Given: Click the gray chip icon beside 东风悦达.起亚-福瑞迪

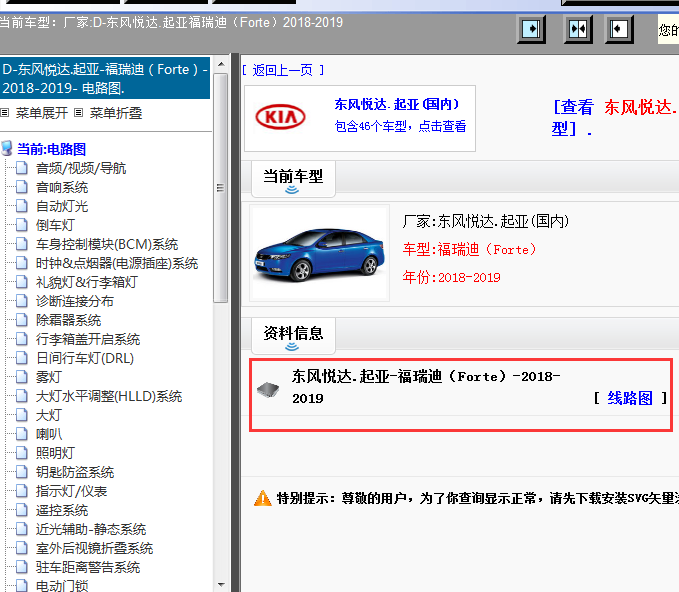Looking at the screenshot, I should 268,389.
